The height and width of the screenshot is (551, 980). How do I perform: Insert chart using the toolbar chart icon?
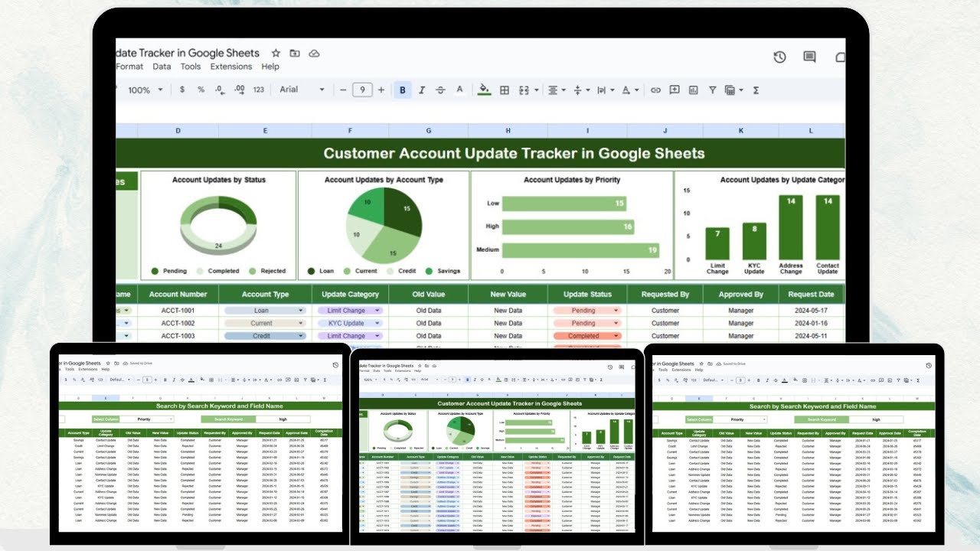pyautogui.click(x=694, y=90)
